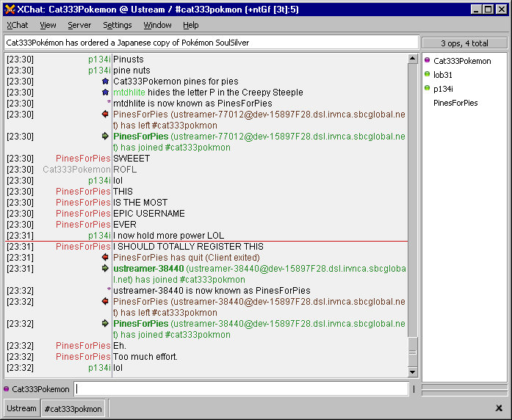Close current tab with the X icon
This screenshot has width=512, height=420.
pos(499,408)
